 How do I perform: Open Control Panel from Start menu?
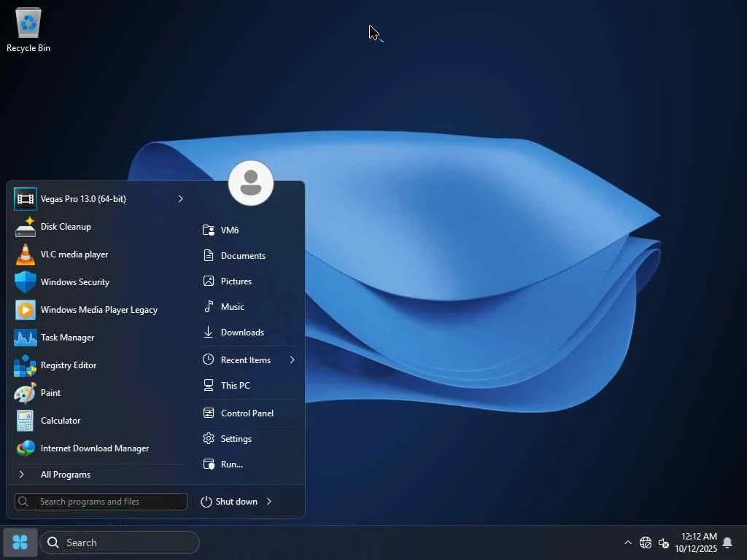[248, 413]
